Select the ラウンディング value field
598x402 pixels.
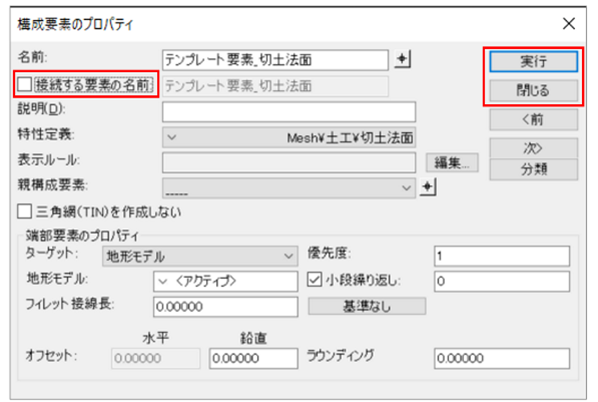(502, 358)
